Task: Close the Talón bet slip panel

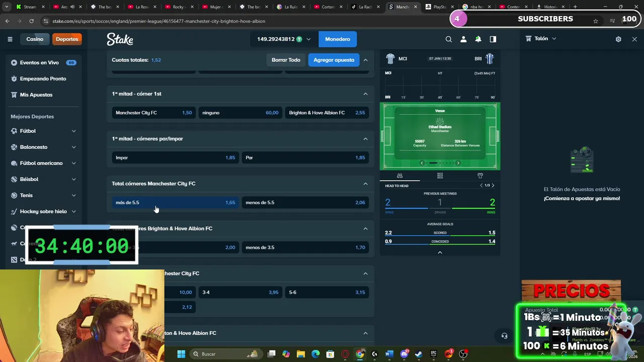Action: tap(634, 39)
